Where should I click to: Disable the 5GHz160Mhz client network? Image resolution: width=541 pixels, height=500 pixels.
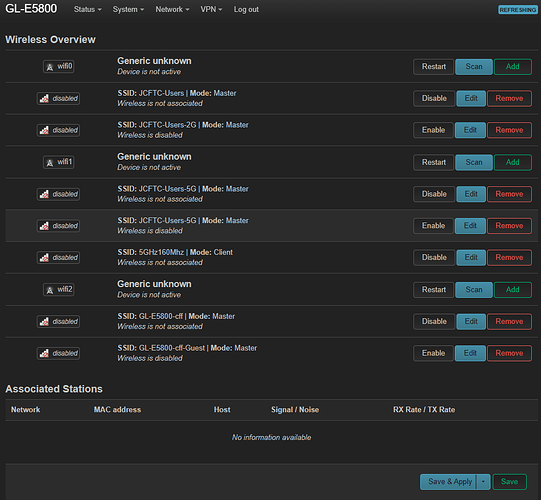434,257
